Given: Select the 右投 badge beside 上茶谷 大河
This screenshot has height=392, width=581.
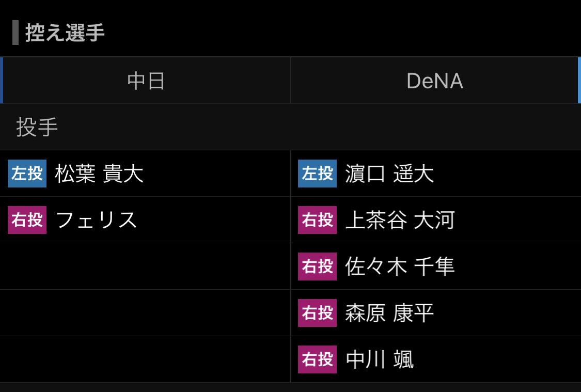Looking at the screenshot, I should [x=317, y=220].
